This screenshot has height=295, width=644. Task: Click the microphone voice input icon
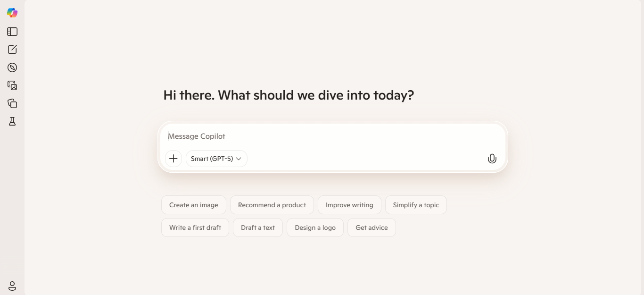(x=492, y=159)
